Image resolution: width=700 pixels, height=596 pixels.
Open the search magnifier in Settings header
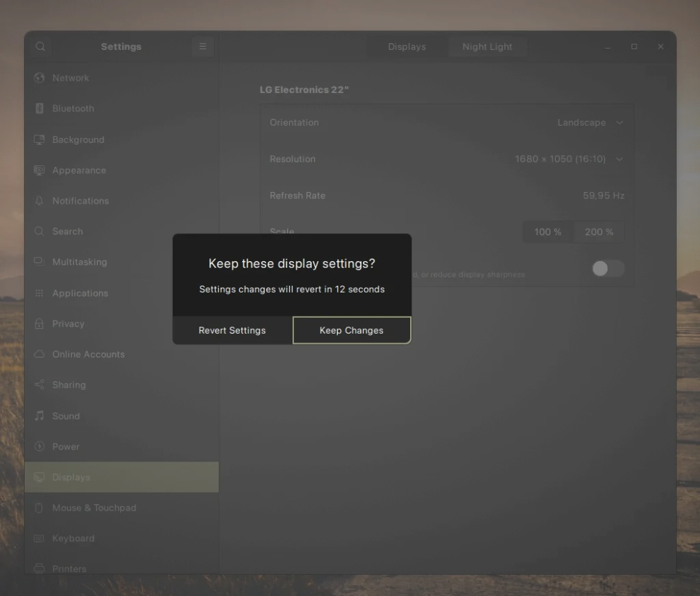[x=40, y=46]
